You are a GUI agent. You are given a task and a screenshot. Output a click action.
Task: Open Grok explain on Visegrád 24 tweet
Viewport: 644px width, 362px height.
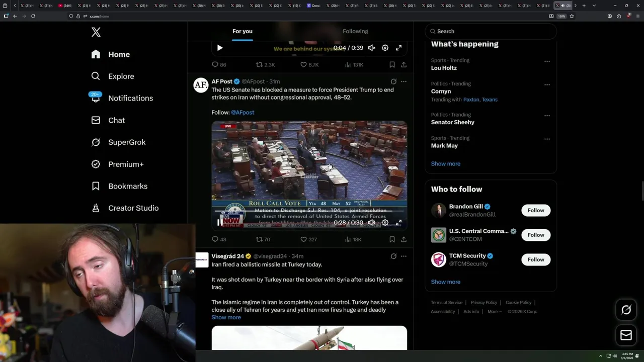tap(393, 256)
